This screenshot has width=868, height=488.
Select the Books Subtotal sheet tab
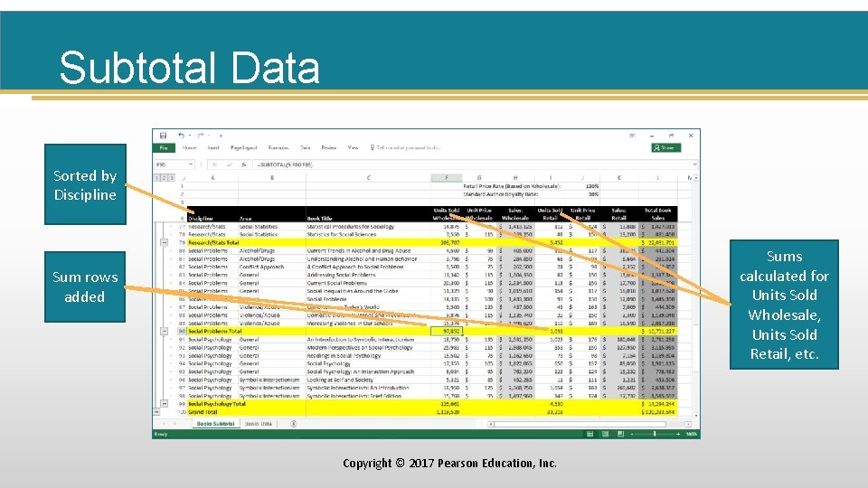point(215,424)
